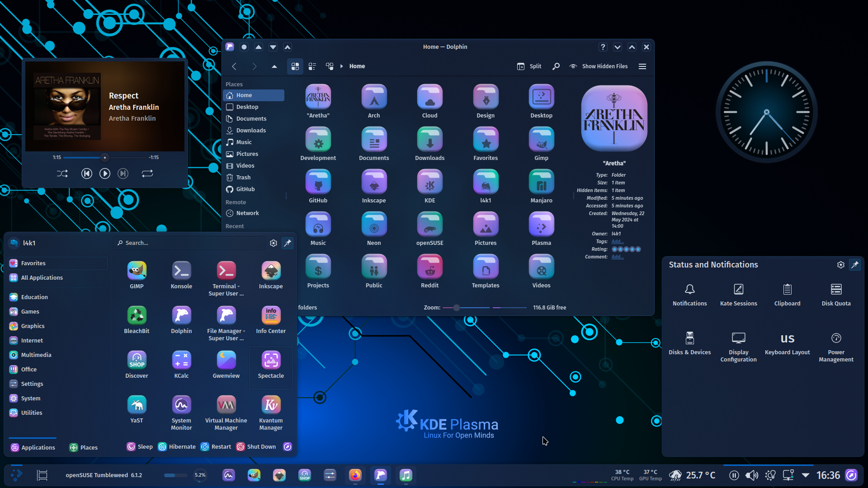Screen dimensions: 868x488
Task: Click the Sleep button in the launcher
Action: tap(140, 447)
